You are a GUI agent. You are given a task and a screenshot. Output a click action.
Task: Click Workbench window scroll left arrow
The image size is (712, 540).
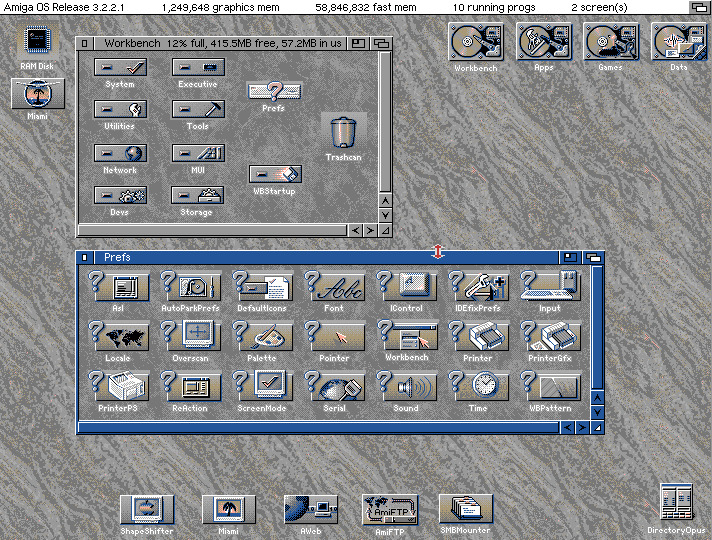356,230
